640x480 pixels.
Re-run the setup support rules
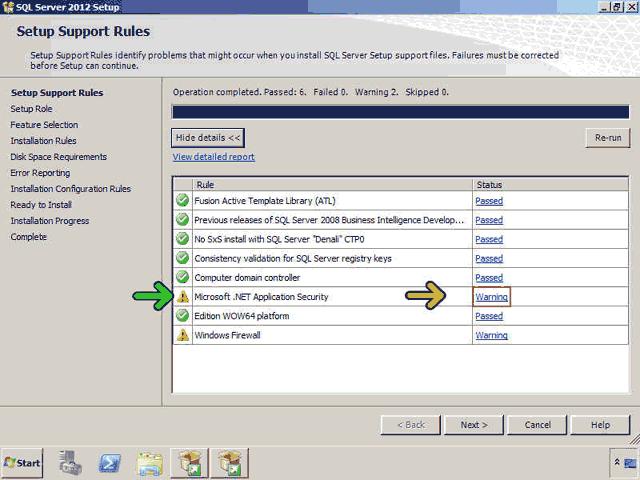coord(608,138)
